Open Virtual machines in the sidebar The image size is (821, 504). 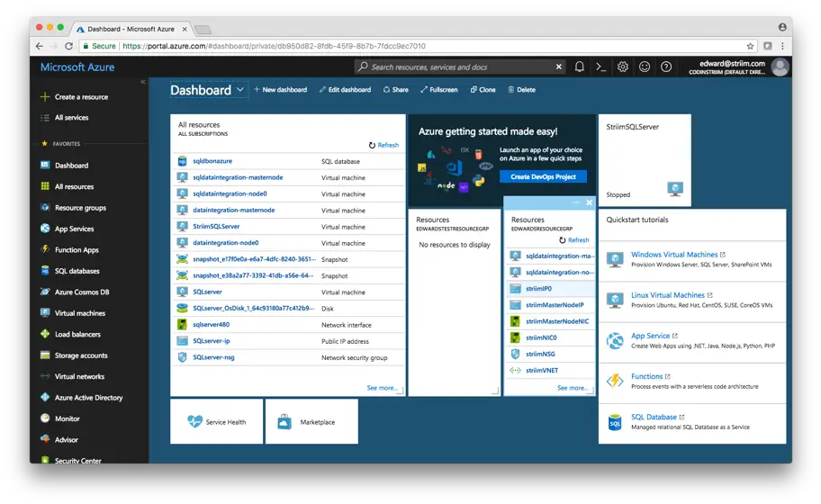(x=79, y=313)
